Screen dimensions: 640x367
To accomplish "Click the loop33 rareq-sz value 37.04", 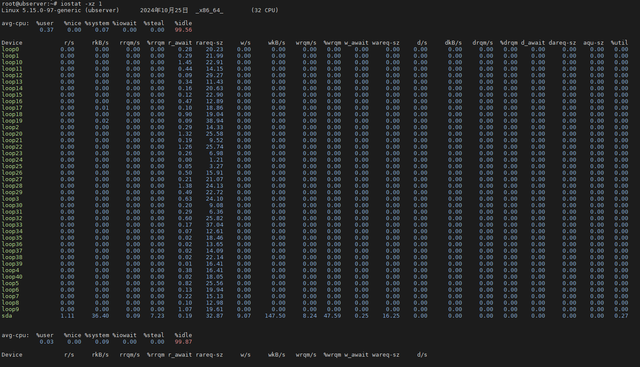I will [x=215, y=225].
